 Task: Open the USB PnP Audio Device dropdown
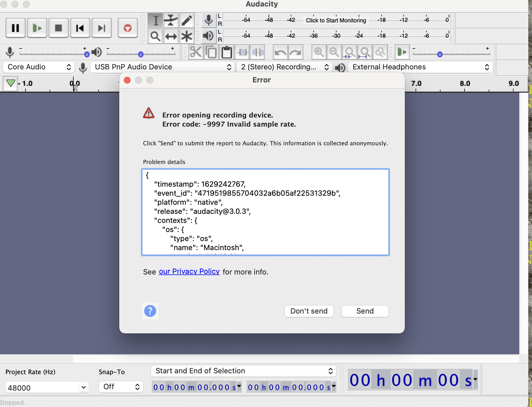coord(162,67)
